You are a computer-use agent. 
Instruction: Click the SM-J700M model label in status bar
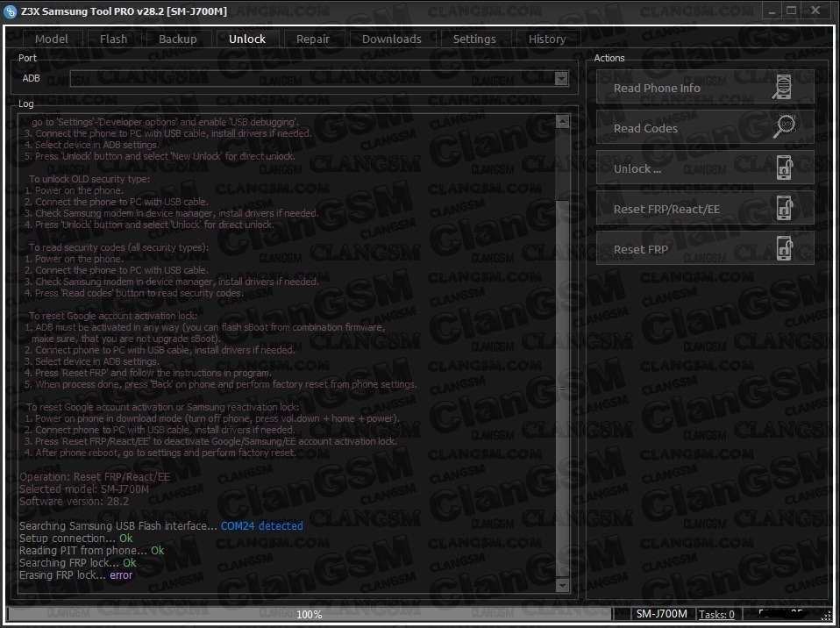click(x=661, y=614)
